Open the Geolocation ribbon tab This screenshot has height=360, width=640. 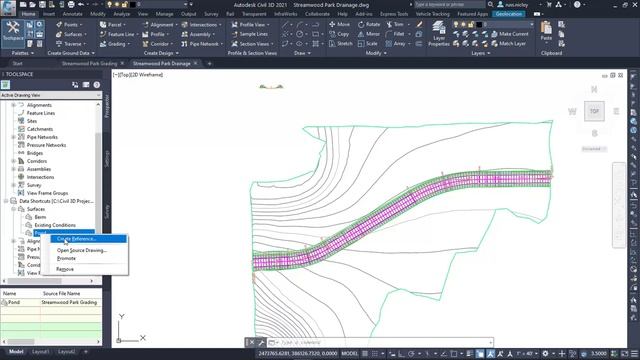[x=509, y=14]
